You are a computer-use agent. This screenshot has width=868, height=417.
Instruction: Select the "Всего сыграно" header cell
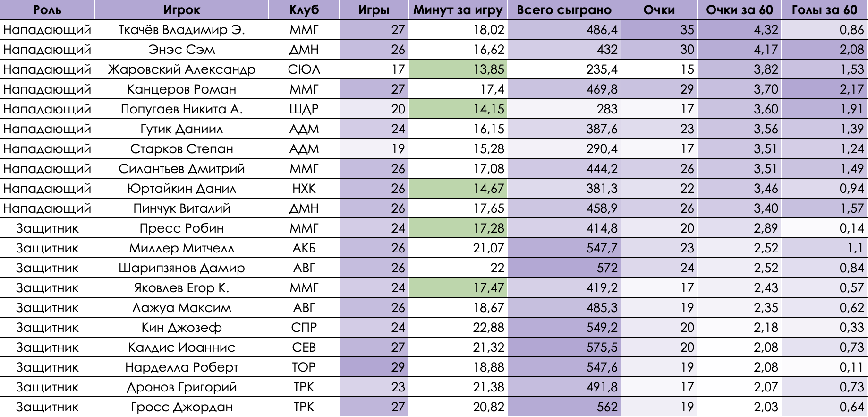coord(564,10)
